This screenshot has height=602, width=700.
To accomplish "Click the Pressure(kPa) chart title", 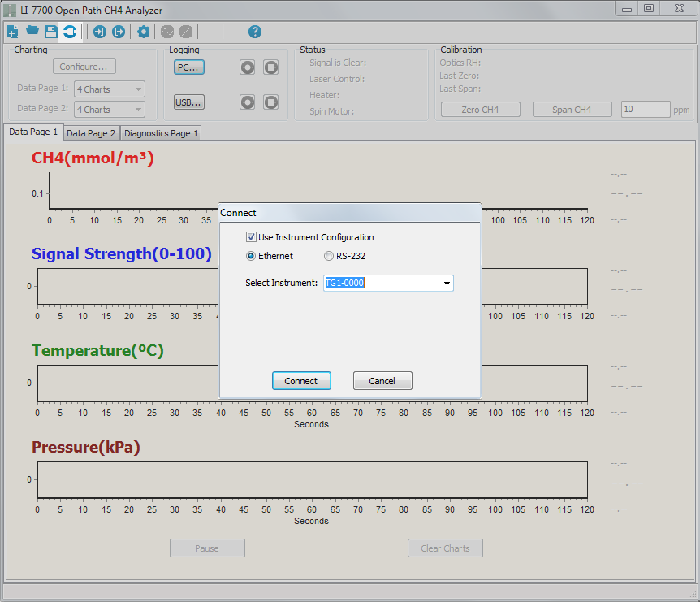I will click(x=86, y=447).
